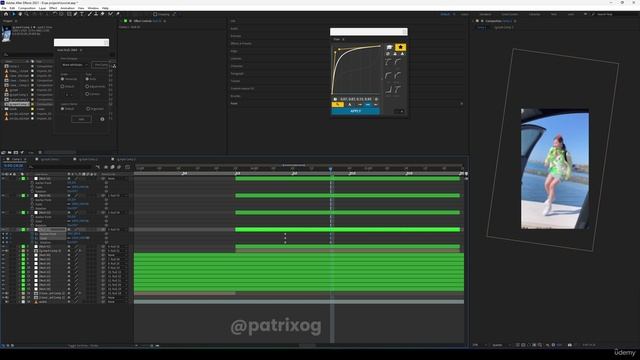Click the Interpret Footage icon below the Project list
Image resolution: width=640 pixels, height=360 pixels.
pos(3,152)
